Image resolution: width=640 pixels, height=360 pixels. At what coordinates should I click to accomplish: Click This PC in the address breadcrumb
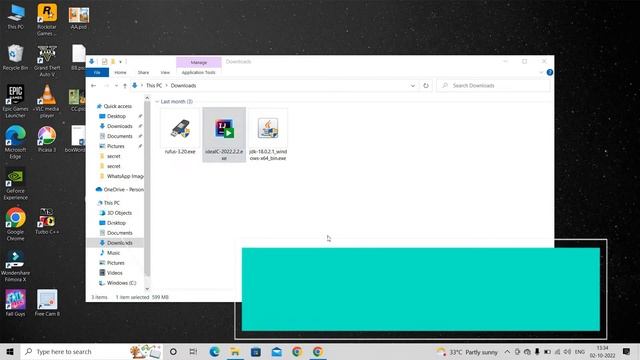[x=154, y=86]
